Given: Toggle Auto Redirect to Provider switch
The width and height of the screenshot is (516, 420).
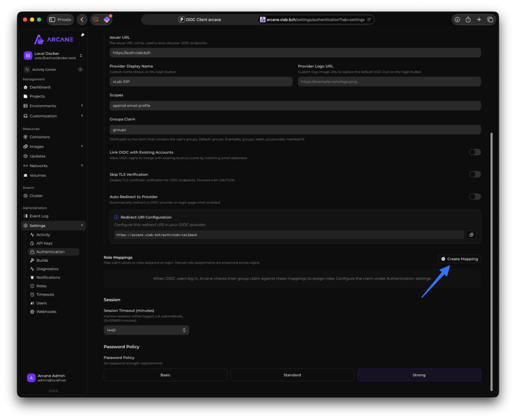Looking at the screenshot, I should pos(475,197).
